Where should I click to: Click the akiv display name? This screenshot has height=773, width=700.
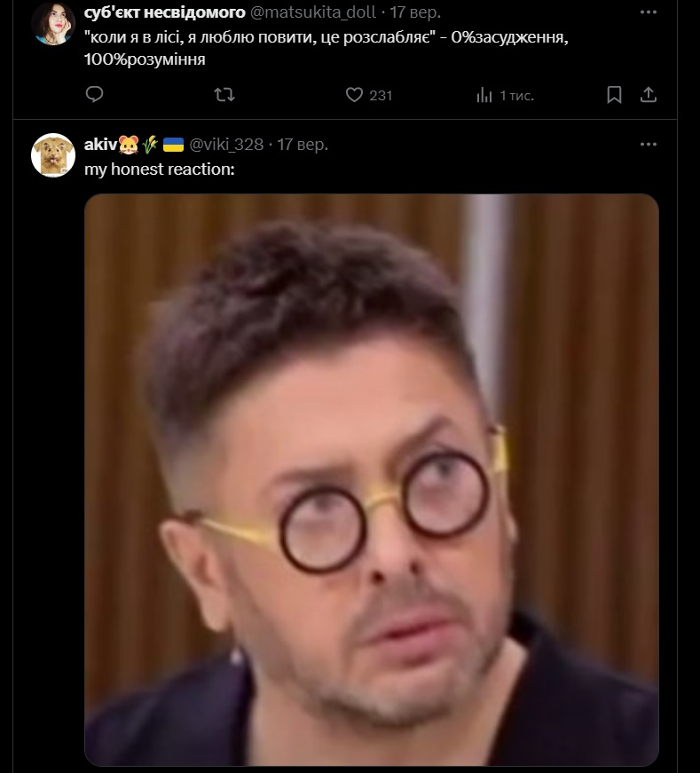(x=100, y=144)
